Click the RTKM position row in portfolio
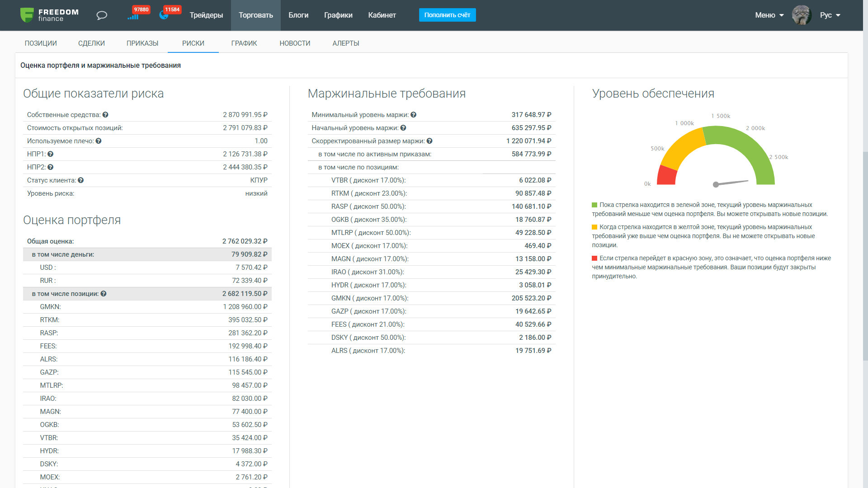 click(147, 320)
